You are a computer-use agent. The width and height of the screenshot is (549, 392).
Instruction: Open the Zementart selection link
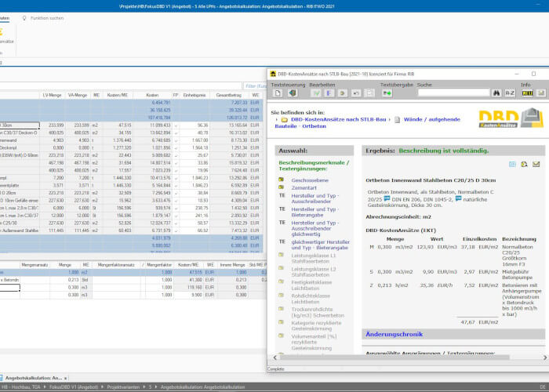click(304, 188)
